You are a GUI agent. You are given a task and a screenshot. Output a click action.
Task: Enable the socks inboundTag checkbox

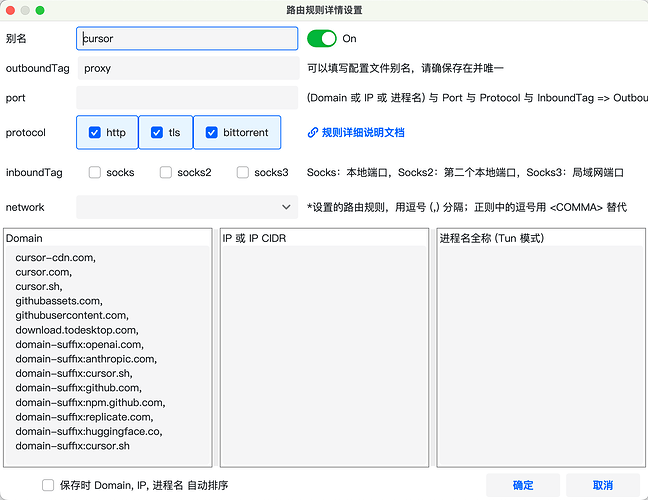95,172
